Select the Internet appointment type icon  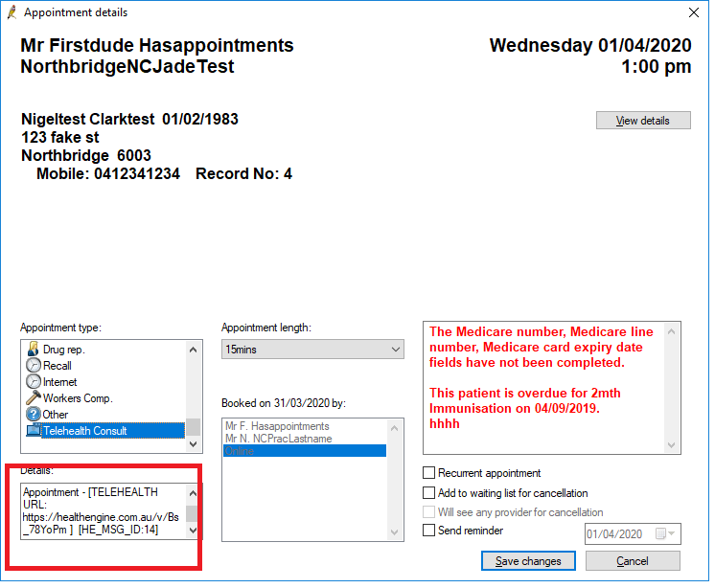[x=33, y=382]
